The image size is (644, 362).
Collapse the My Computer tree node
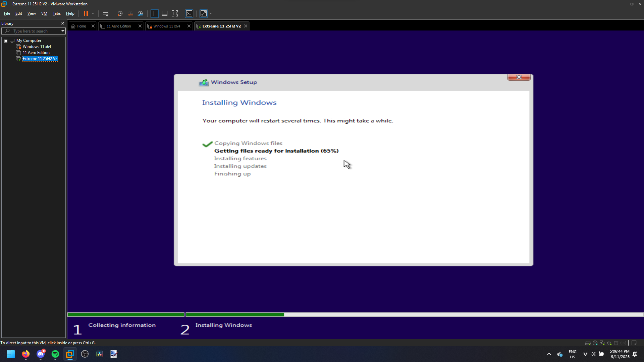pyautogui.click(x=6, y=41)
